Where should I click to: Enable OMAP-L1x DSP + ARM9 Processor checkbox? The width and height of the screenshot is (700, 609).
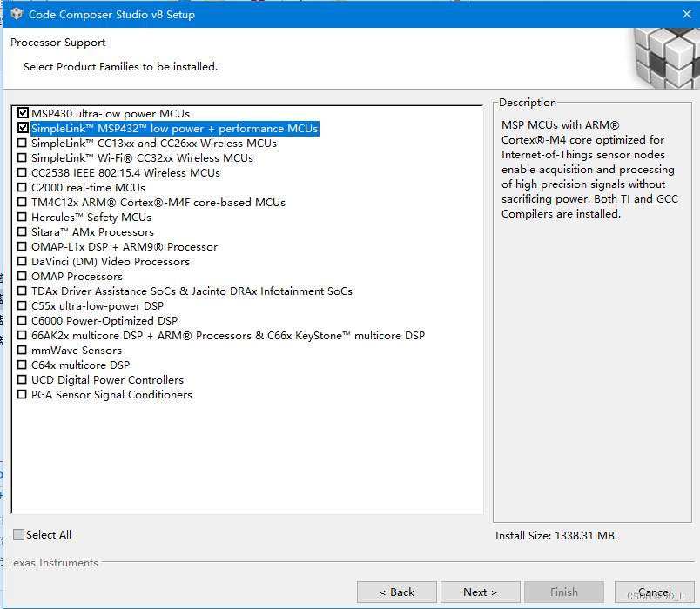(x=22, y=246)
